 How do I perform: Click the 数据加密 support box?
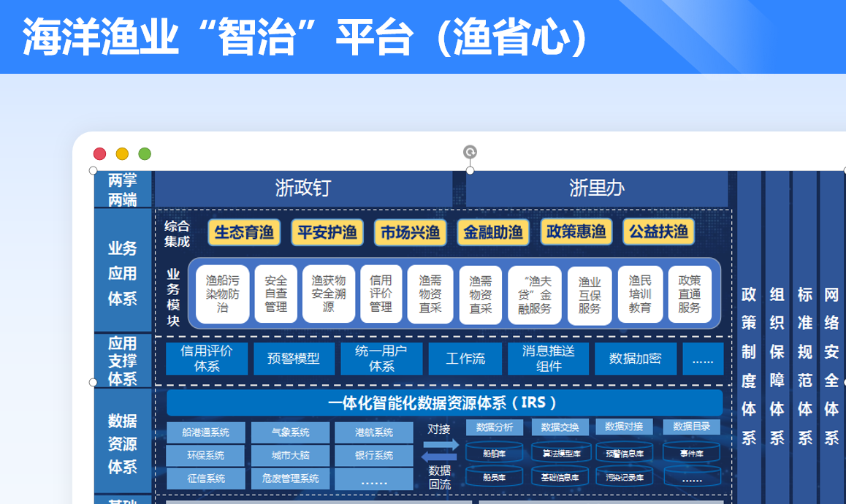[636, 359]
